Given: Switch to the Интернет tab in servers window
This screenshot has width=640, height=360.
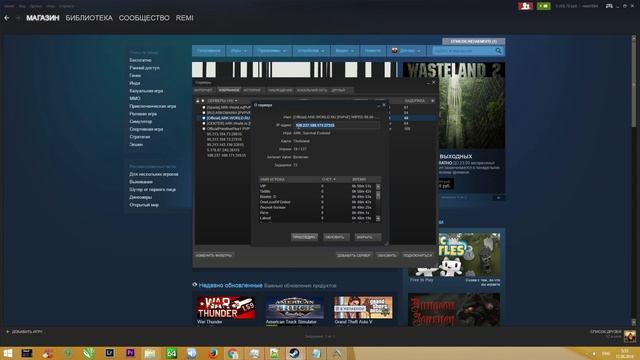Looking at the screenshot, I should [204, 90].
